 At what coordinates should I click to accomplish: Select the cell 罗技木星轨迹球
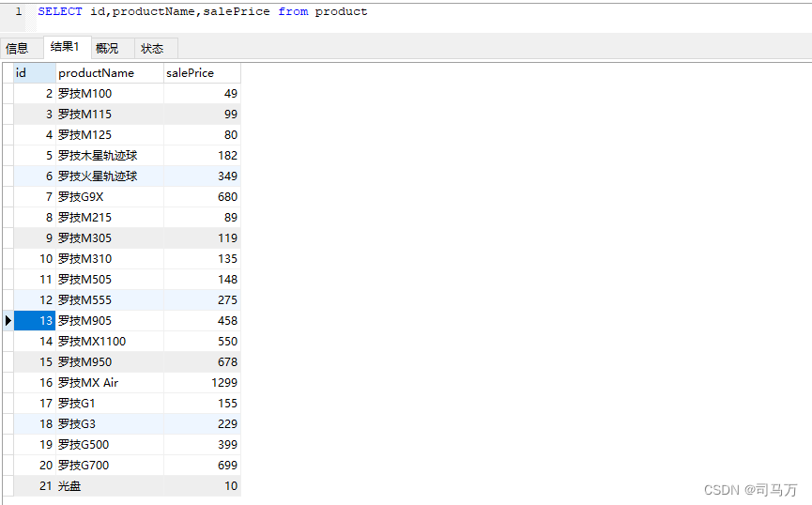pyautogui.click(x=110, y=156)
